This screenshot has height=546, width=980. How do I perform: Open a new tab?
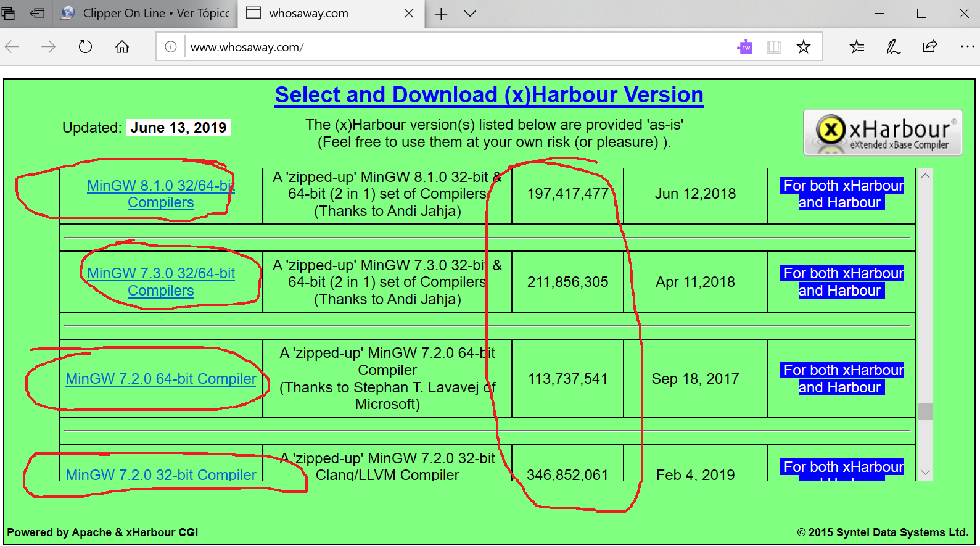click(441, 14)
